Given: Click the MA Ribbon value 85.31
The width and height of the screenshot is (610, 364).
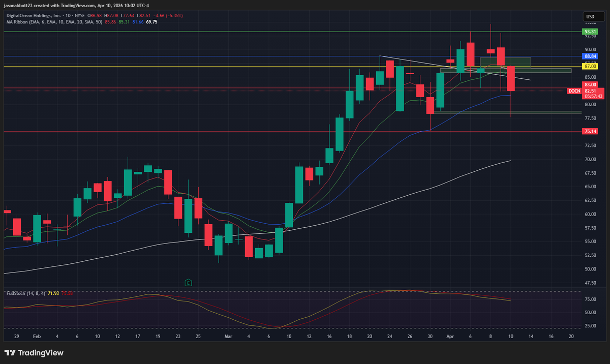Looking at the screenshot, I should 124,22.
